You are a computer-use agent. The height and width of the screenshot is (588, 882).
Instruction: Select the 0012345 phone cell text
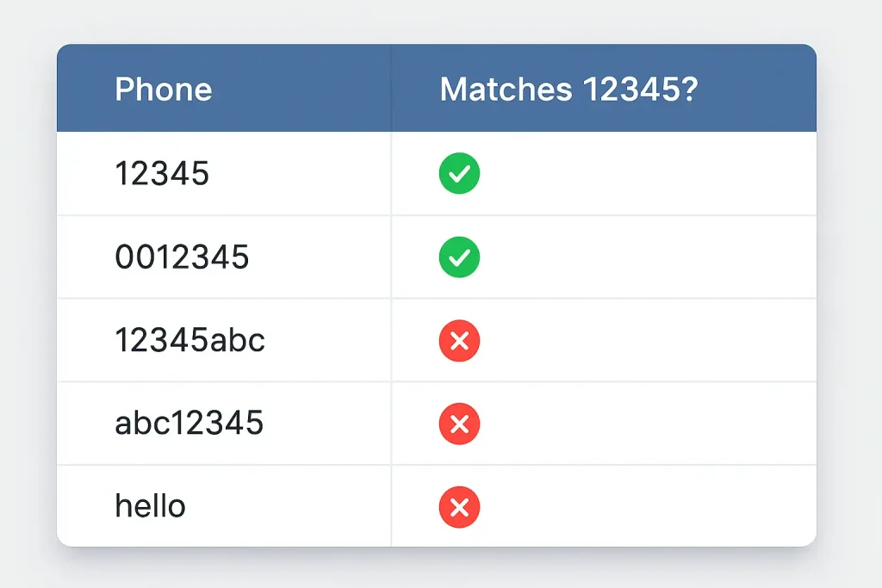coord(182,257)
